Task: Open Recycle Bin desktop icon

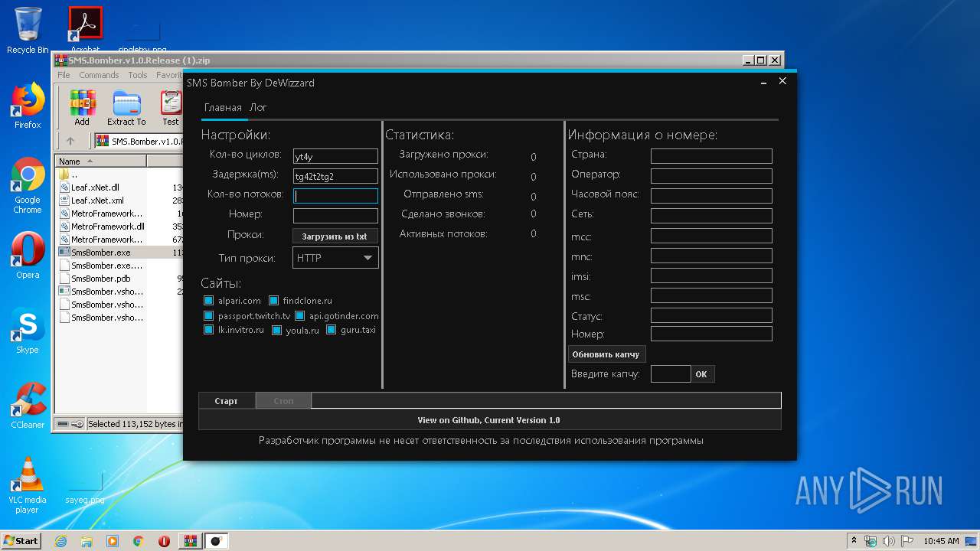Action: (28, 31)
